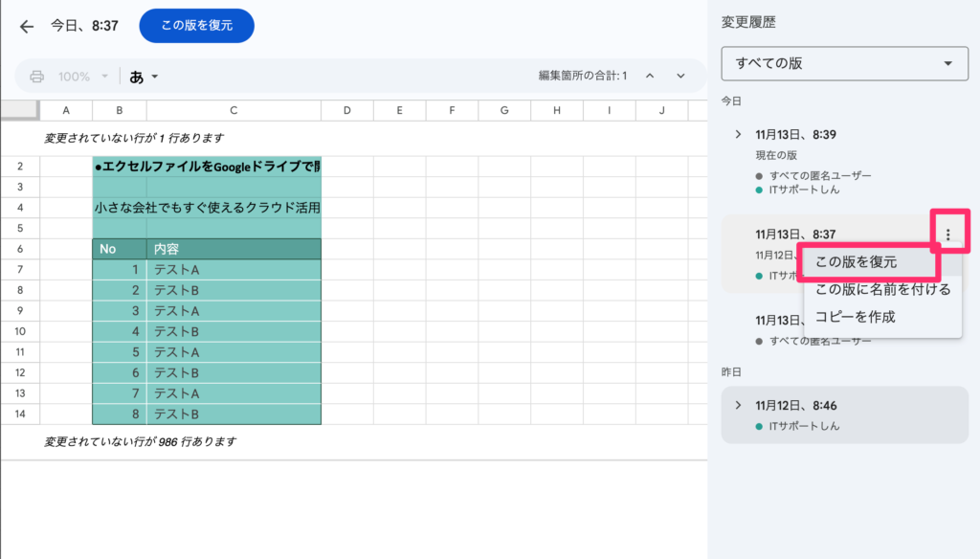Select row 6 header
The height and width of the screenshot is (559, 980).
point(19,249)
